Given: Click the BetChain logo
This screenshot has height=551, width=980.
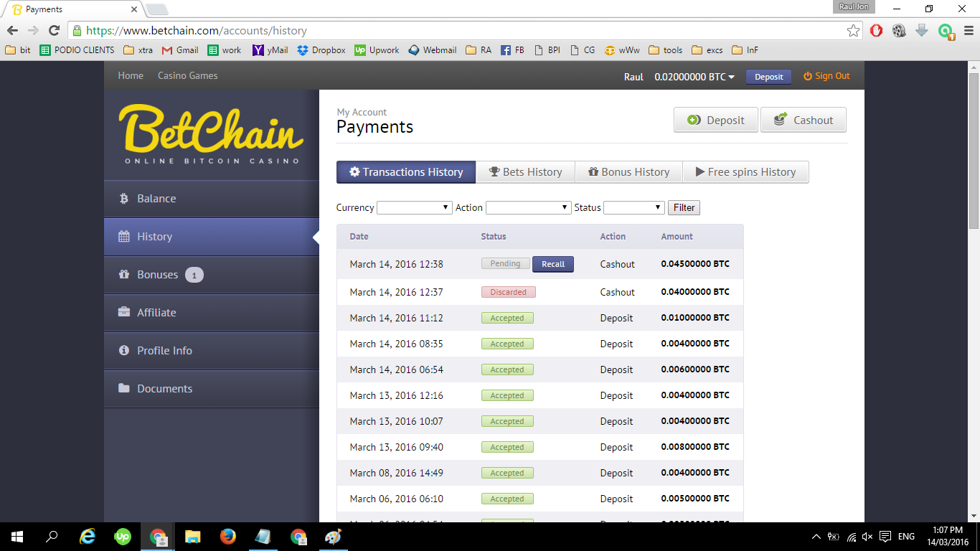Looking at the screenshot, I should (x=211, y=133).
